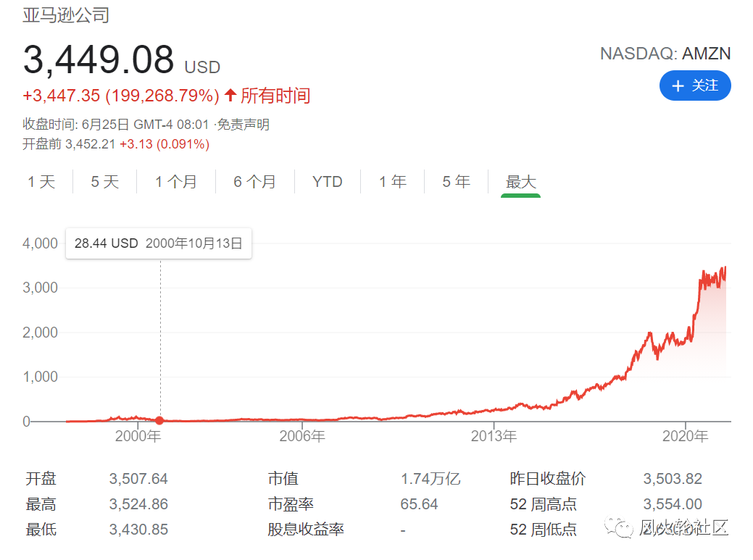Switch chart to 6 个月 range
The width and height of the screenshot is (753, 560).
255,182
